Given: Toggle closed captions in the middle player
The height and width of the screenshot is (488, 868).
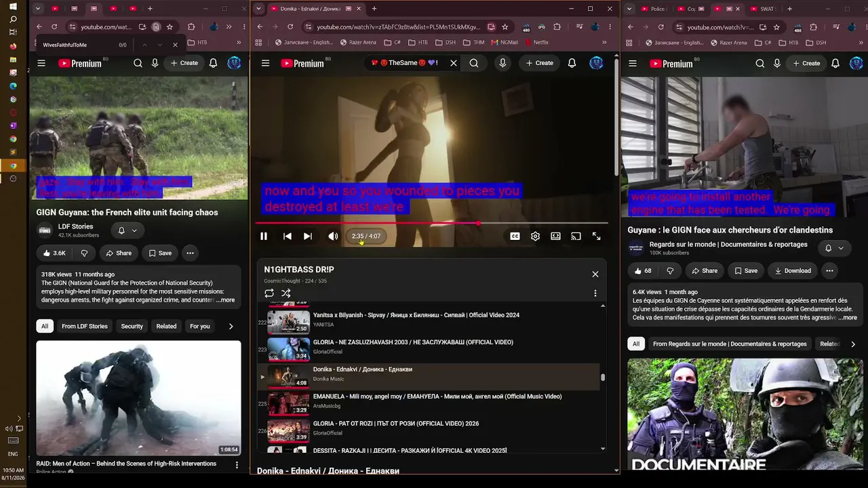Looking at the screenshot, I should tap(515, 236).
